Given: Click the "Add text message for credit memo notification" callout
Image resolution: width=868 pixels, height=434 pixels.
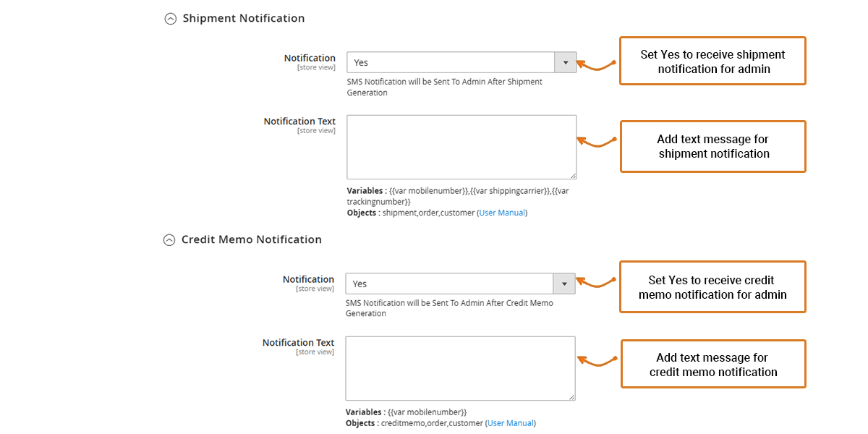Looking at the screenshot, I should [712, 365].
